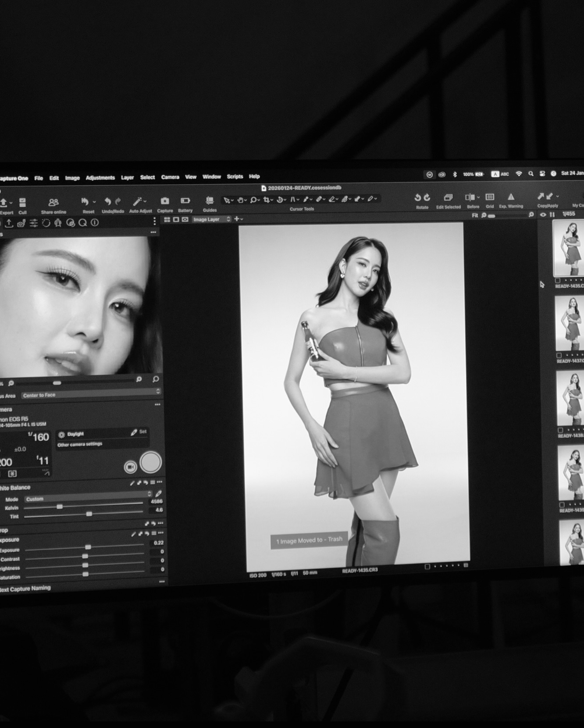Viewport: 584px width, 728px height.
Task: Open the Center to Face focus dropdown
Action: pos(91,395)
